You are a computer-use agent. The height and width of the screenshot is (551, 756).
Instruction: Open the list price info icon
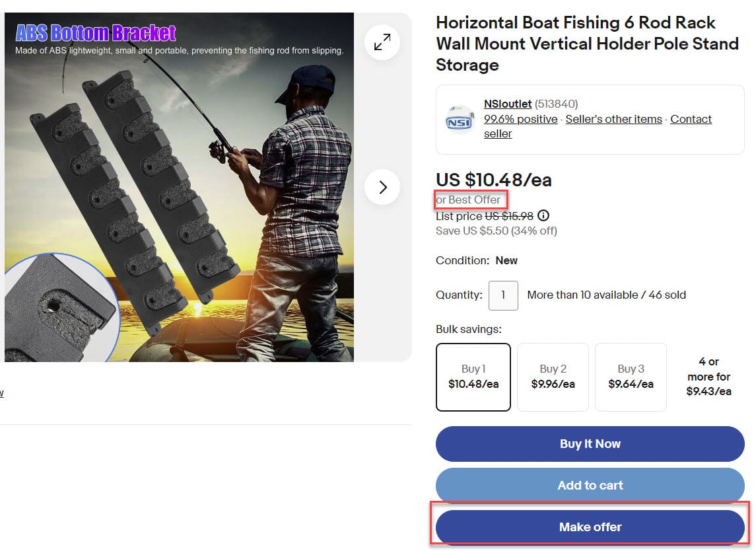[543, 215]
